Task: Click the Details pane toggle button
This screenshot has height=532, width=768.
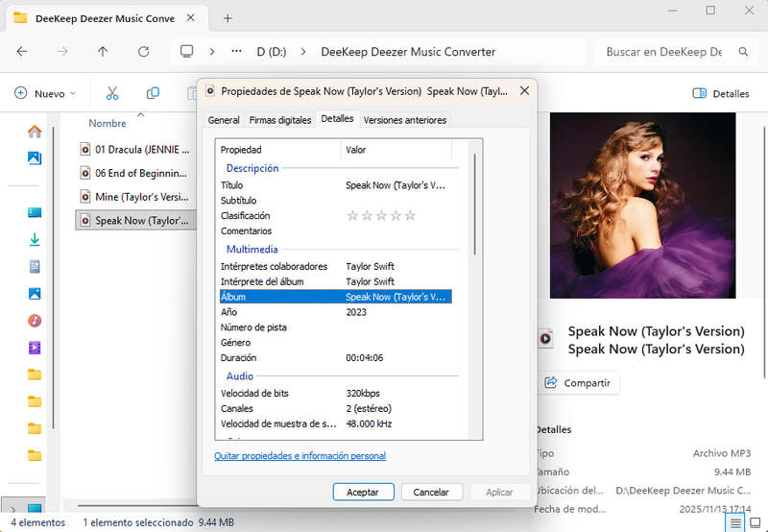Action: click(x=721, y=93)
